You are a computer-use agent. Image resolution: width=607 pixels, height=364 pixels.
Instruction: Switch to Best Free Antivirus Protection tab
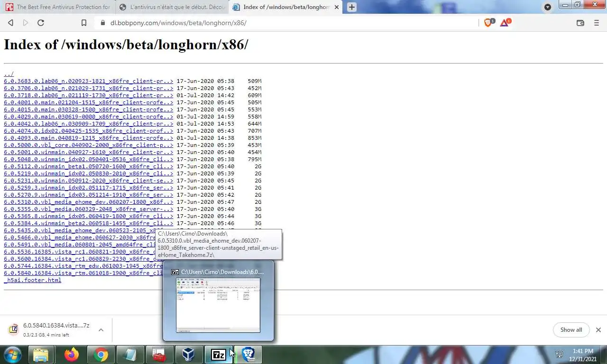click(x=58, y=7)
